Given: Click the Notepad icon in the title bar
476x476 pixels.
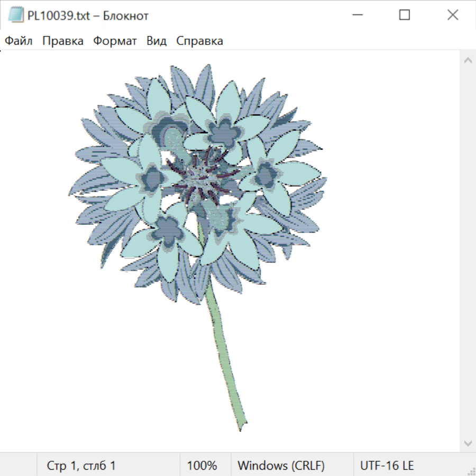Looking at the screenshot, I should coord(16,15).
